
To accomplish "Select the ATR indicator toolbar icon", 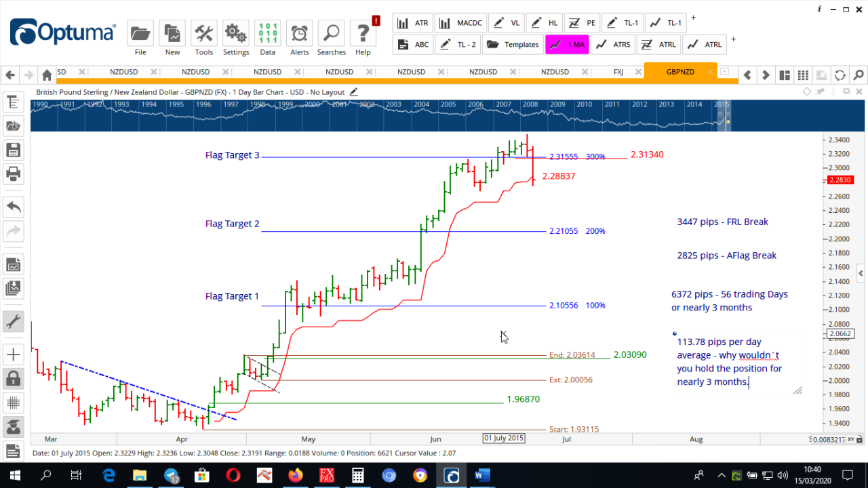I will (412, 22).
